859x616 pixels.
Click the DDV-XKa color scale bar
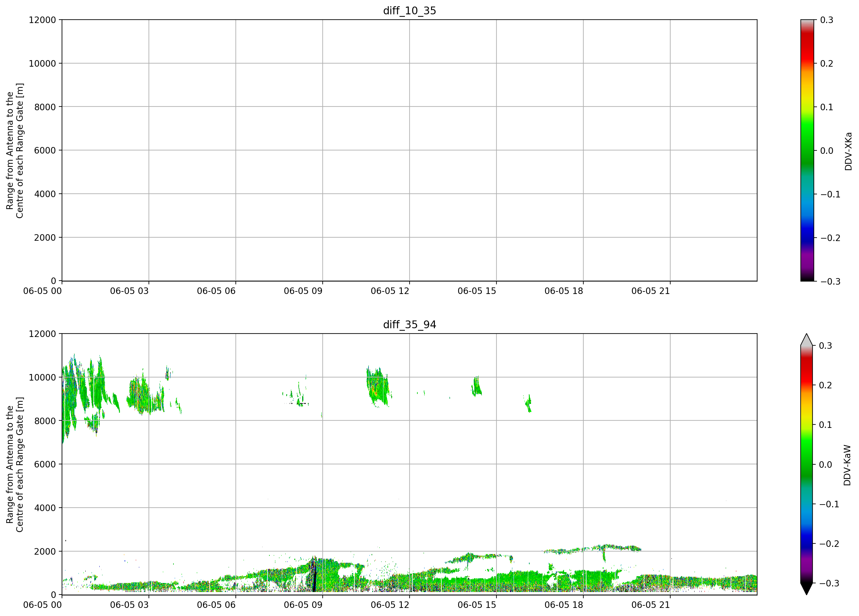(x=807, y=150)
